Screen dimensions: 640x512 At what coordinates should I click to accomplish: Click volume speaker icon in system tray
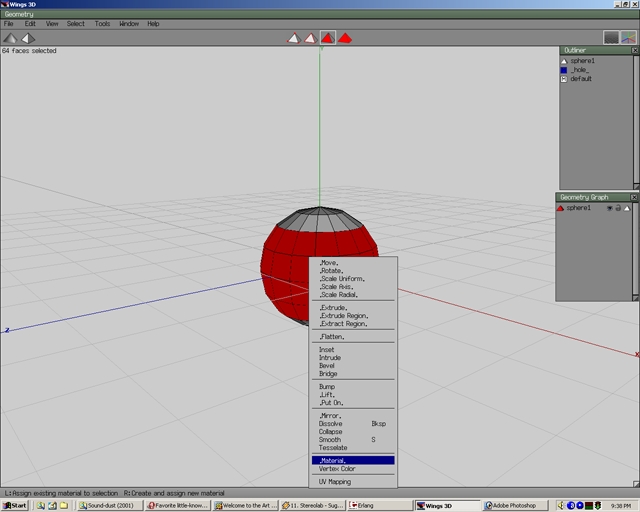(561, 505)
